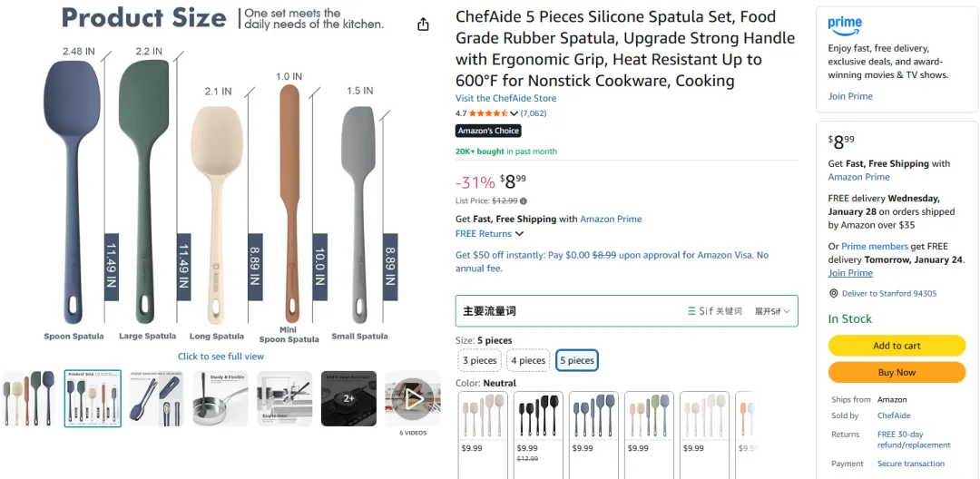Click the Sif keywords list icon

click(692, 311)
